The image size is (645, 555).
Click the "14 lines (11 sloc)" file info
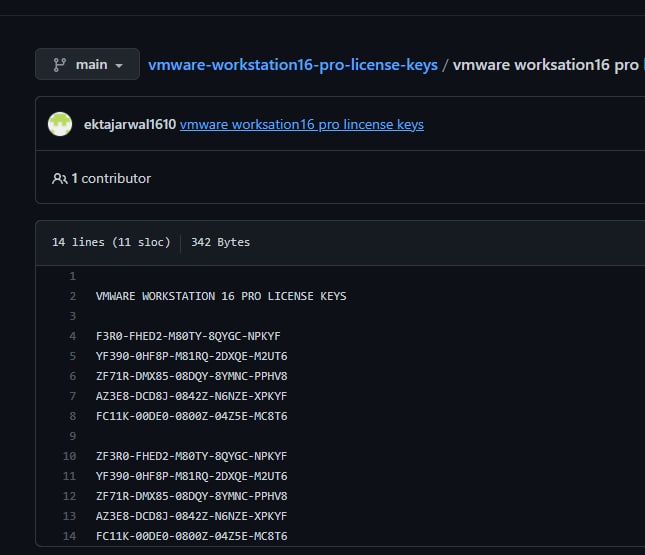[111, 242]
